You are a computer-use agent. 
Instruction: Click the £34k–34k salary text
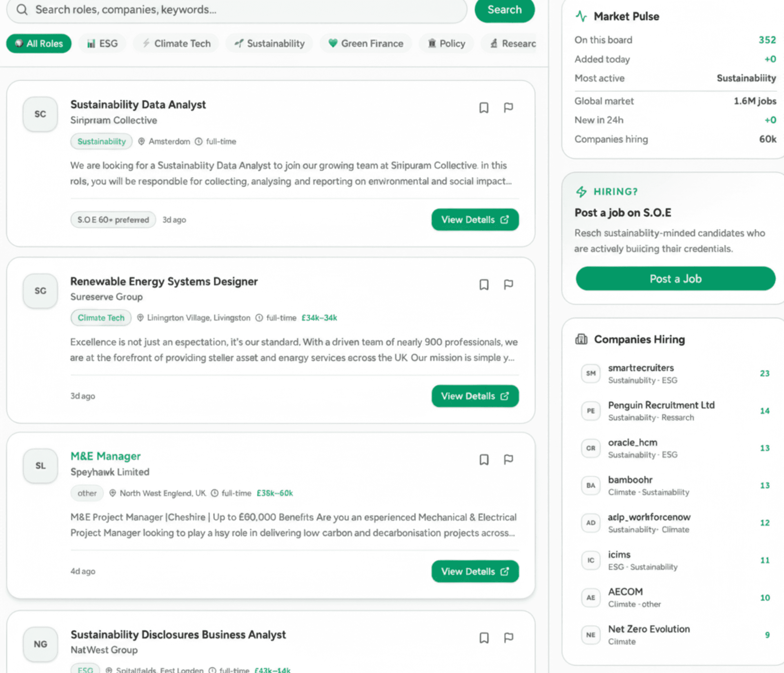[319, 318]
